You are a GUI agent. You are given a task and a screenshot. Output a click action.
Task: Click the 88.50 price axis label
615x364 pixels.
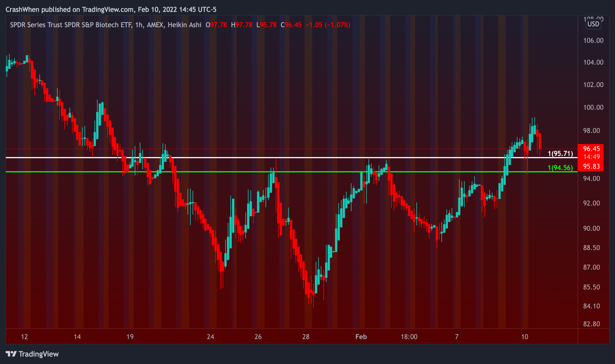click(x=591, y=248)
